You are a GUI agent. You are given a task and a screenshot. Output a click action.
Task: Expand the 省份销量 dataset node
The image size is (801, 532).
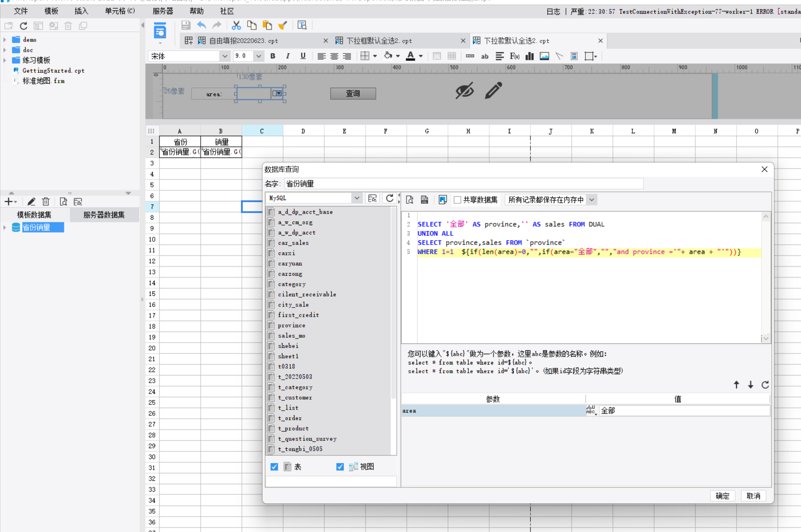coord(5,227)
